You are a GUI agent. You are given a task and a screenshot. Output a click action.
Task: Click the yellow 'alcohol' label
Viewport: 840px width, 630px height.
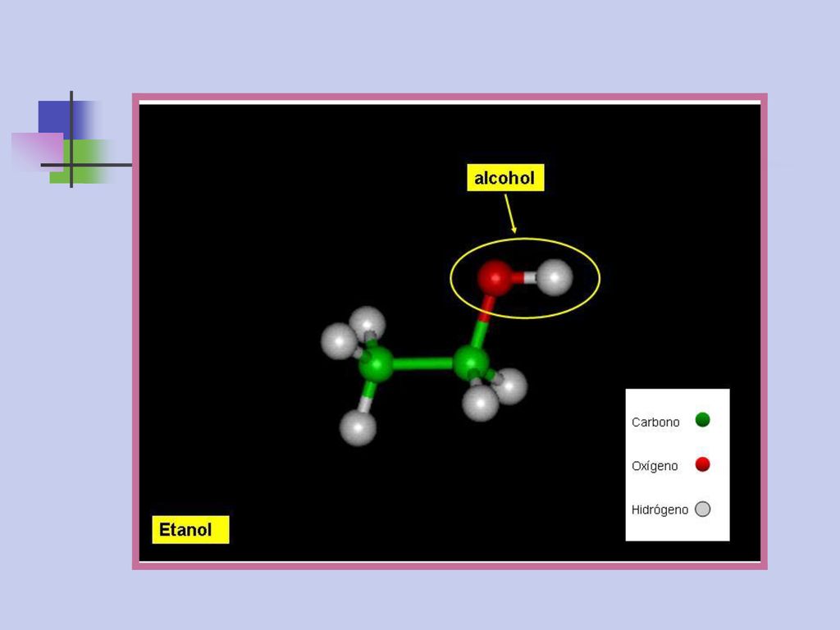coord(505,177)
